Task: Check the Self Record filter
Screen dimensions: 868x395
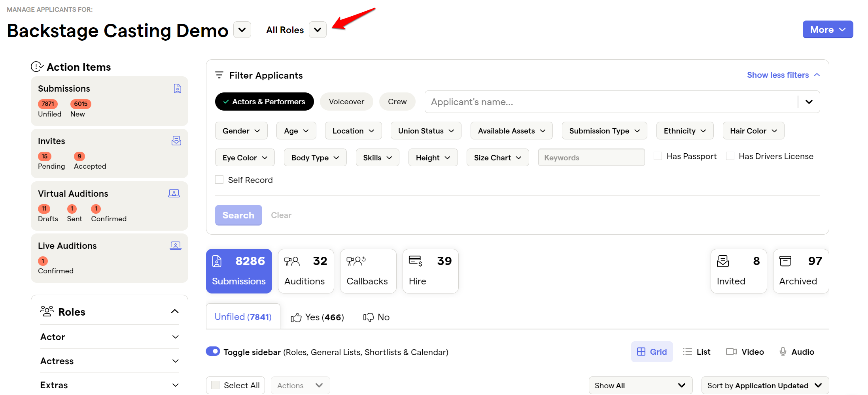Action: coord(219,179)
